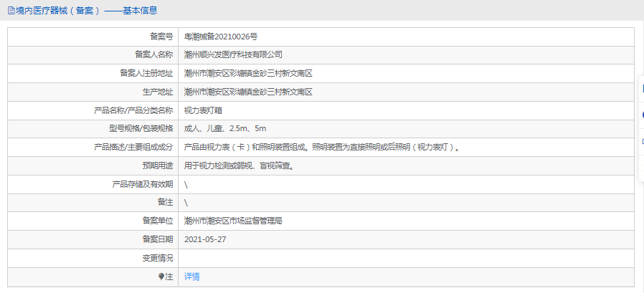Screen dimensions: 644x293
Task: Click the 备案单位 label
Action: tap(158, 221)
